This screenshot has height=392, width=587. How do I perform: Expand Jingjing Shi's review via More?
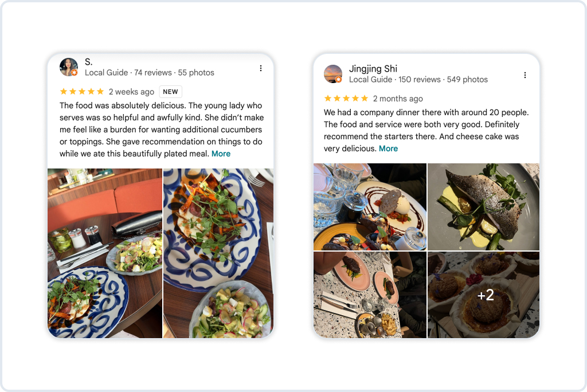click(388, 148)
